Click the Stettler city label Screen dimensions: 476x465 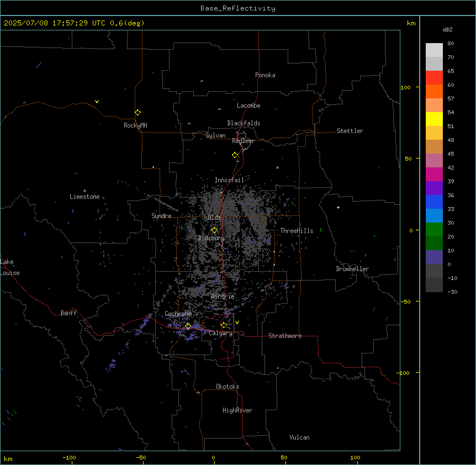(x=350, y=131)
